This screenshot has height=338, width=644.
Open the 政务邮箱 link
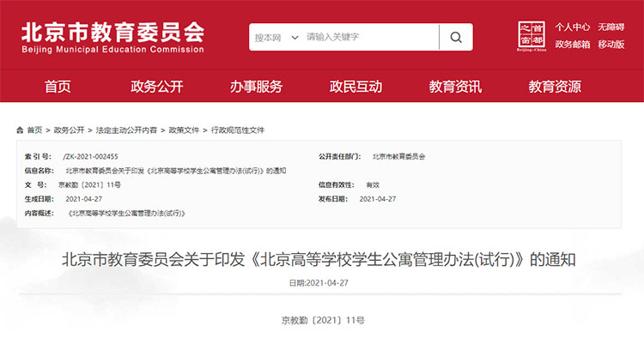point(573,45)
